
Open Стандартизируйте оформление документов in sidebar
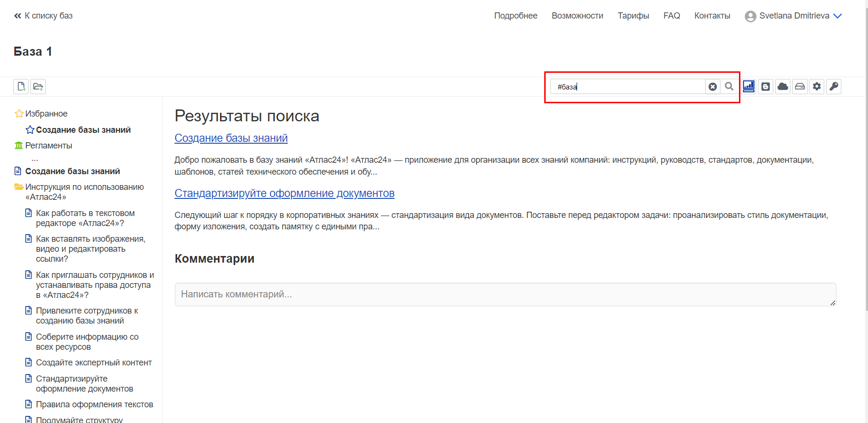pos(84,384)
